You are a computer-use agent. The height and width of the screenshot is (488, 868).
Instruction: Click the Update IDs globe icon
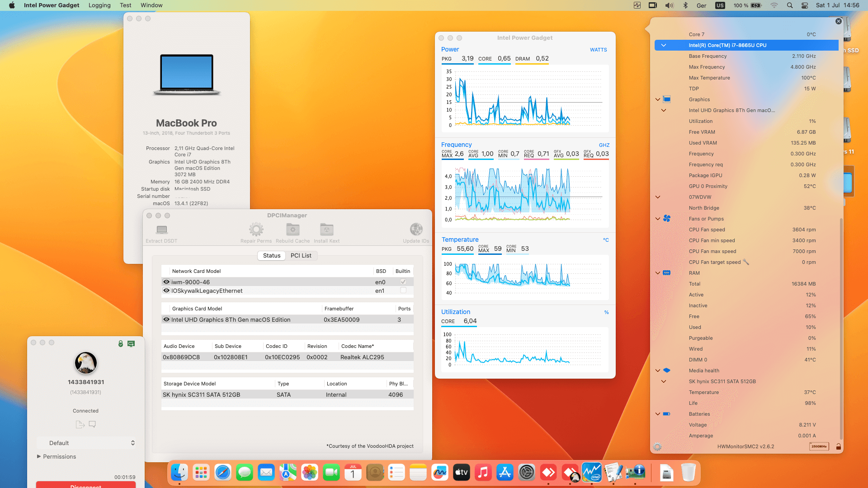coord(416,230)
